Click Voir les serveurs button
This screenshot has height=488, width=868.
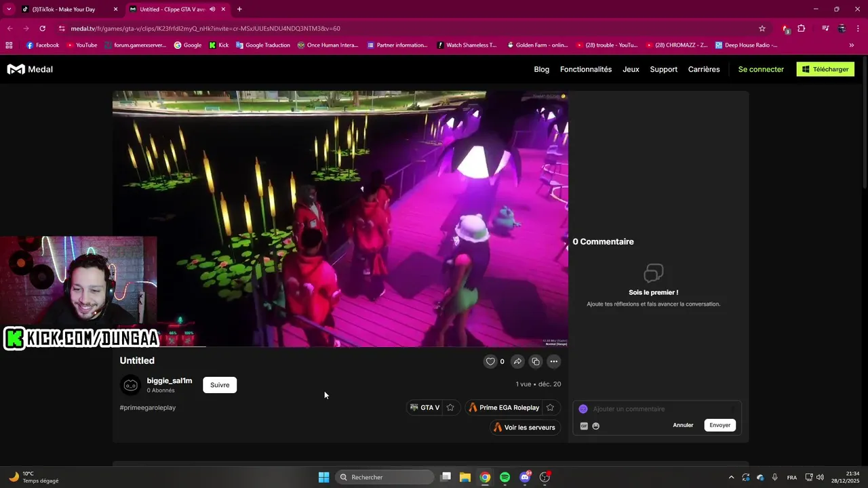click(x=524, y=427)
